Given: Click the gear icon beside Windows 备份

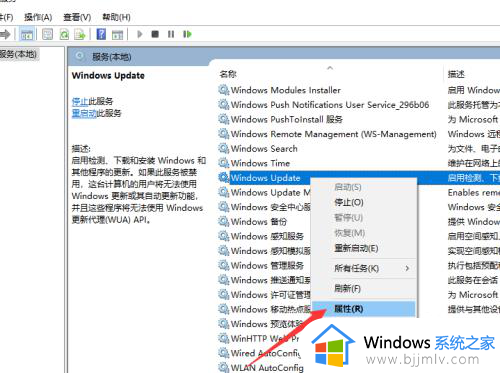Looking at the screenshot, I should pyautogui.click(x=223, y=221).
